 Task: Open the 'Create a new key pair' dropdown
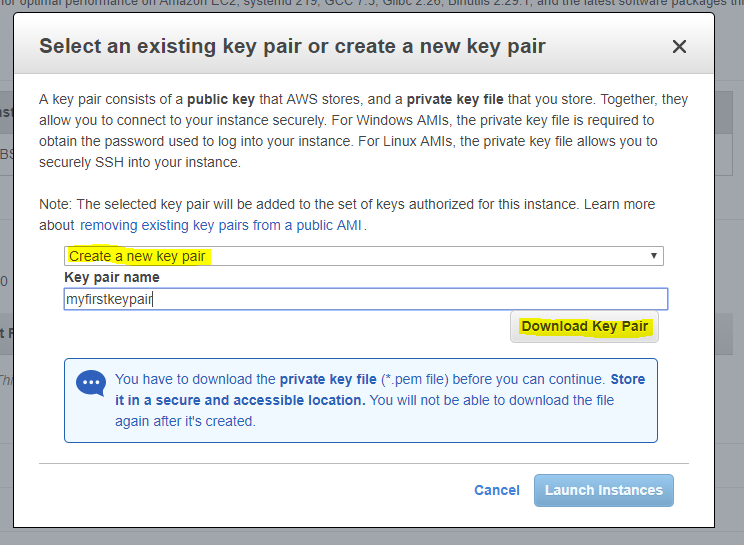point(360,256)
